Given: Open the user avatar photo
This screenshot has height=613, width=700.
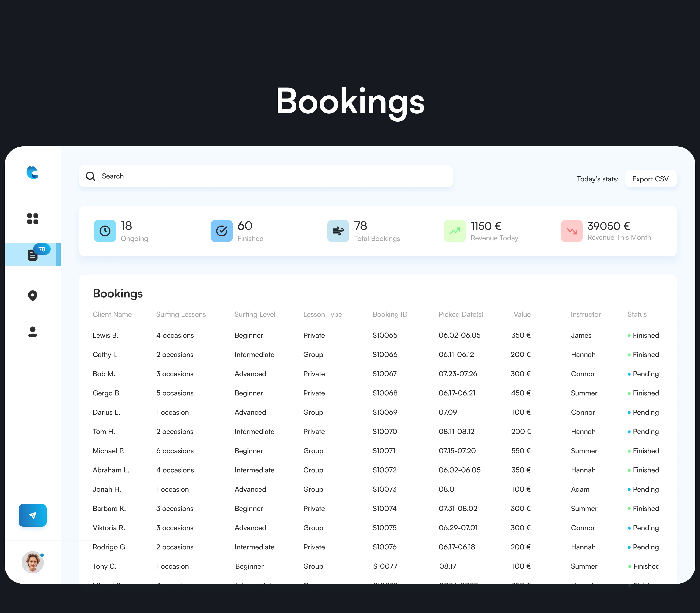Looking at the screenshot, I should [x=32, y=562].
